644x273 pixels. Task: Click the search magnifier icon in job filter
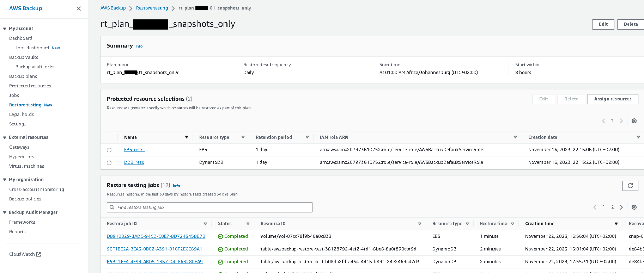[x=112, y=207]
